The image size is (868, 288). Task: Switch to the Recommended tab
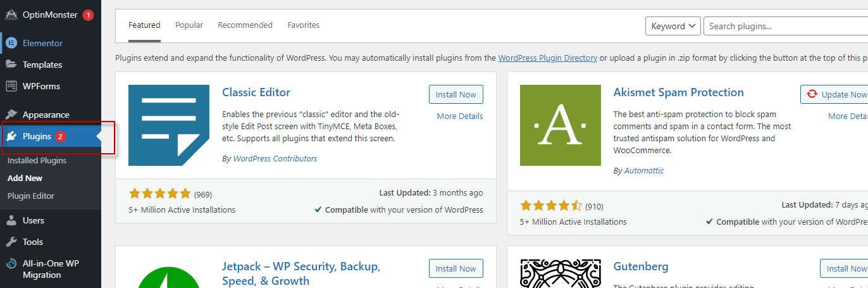pyautogui.click(x=245, y=25)
